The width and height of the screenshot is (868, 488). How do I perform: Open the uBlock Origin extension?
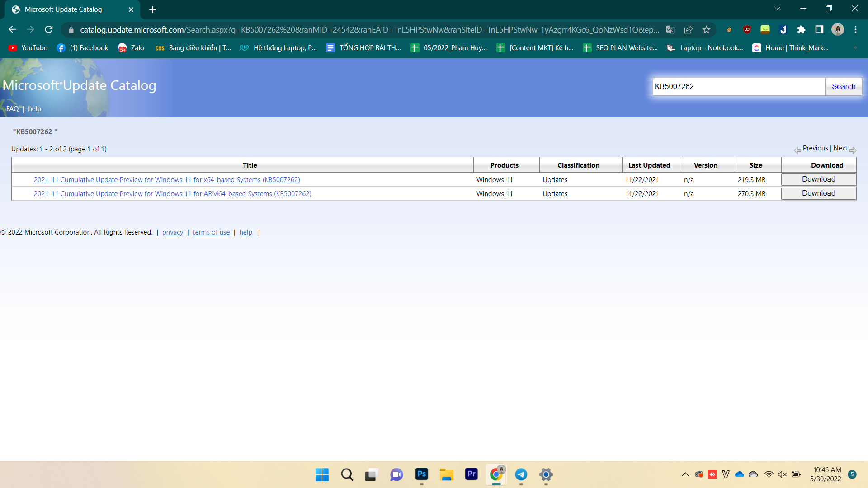point(747,30)
